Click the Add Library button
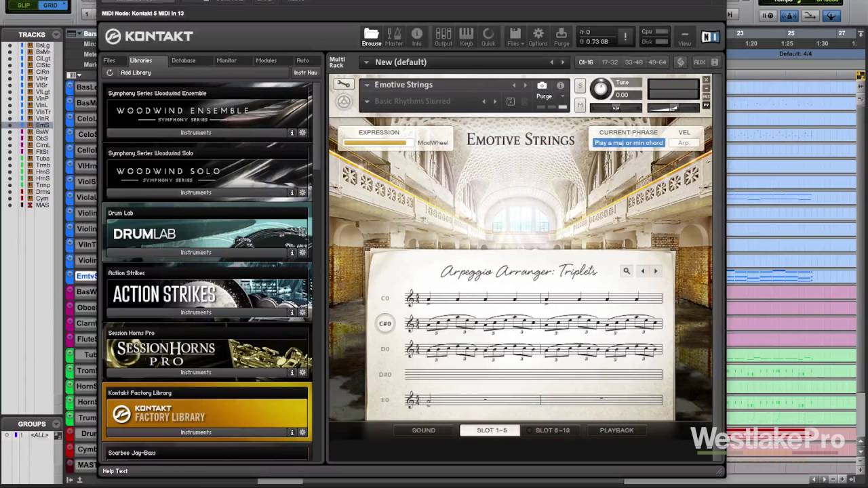The height and width of the screenshot is (488, 868). [x=136, y=73]
